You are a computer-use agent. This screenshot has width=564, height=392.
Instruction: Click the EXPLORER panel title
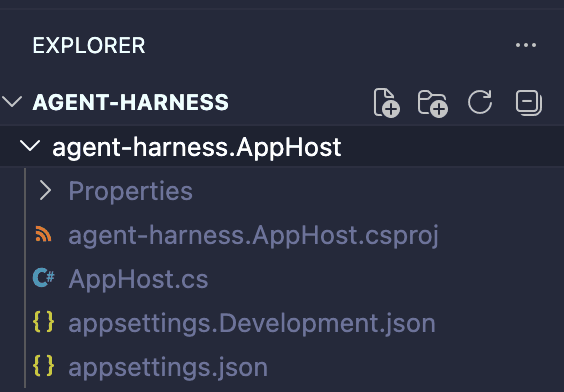tap(89, 45)
